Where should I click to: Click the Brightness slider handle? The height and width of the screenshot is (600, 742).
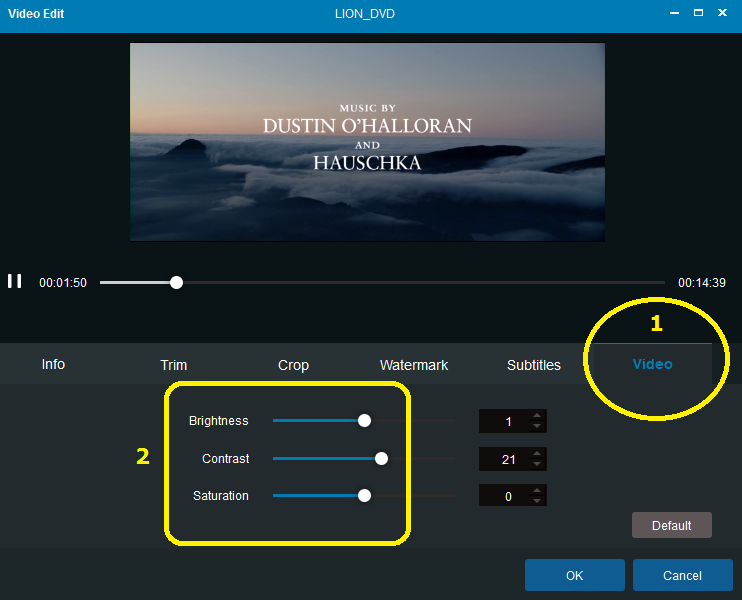pyautogui.click(x=364, y=421)
